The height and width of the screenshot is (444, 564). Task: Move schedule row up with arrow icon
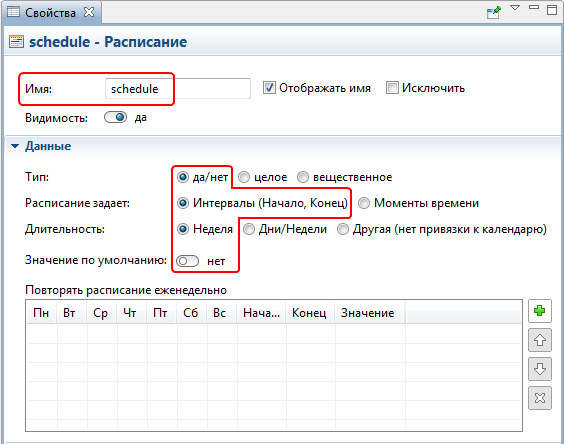click(x=540, y=340)
